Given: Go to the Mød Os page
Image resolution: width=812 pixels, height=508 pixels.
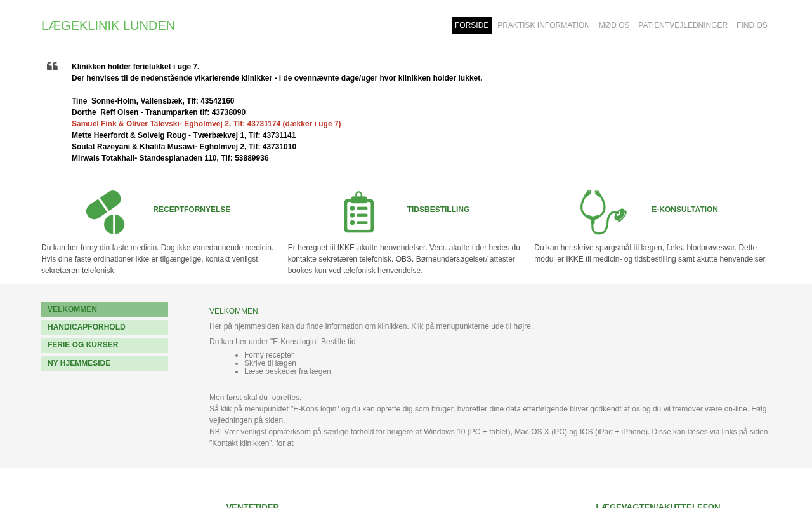Looking at the screenshot, I should (x=614, y=25).
